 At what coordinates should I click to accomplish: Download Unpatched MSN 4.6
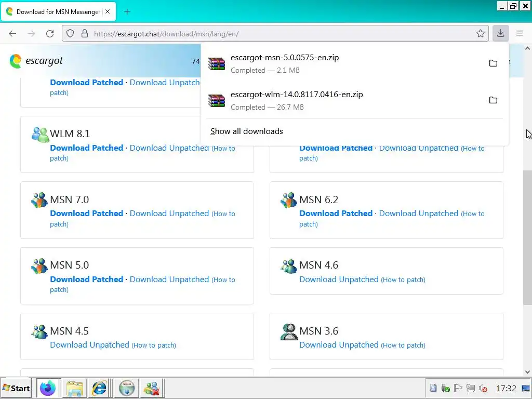[339, 279]
